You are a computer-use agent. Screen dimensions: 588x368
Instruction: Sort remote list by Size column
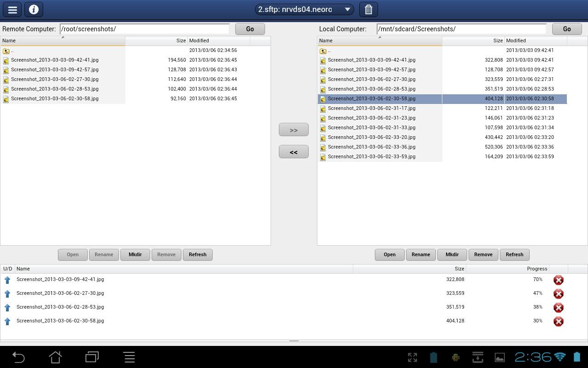coord(157,40)
